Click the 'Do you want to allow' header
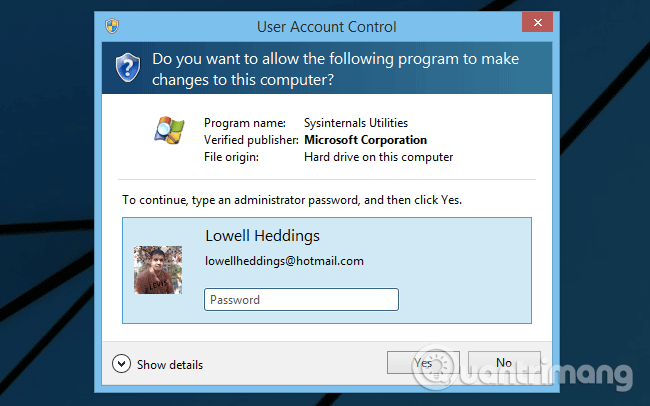650x406 pixels. click(x=335, y=69)
